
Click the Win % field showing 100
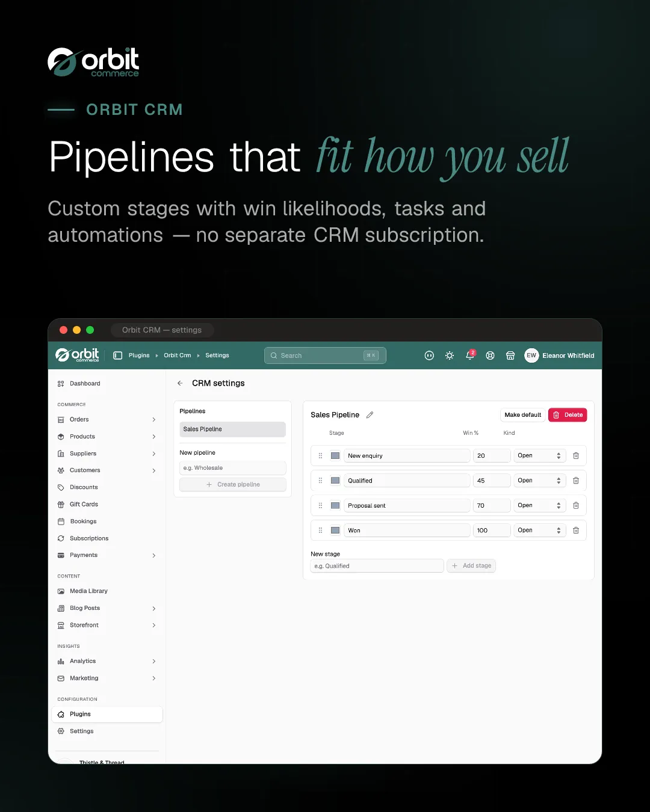point(492,531)
